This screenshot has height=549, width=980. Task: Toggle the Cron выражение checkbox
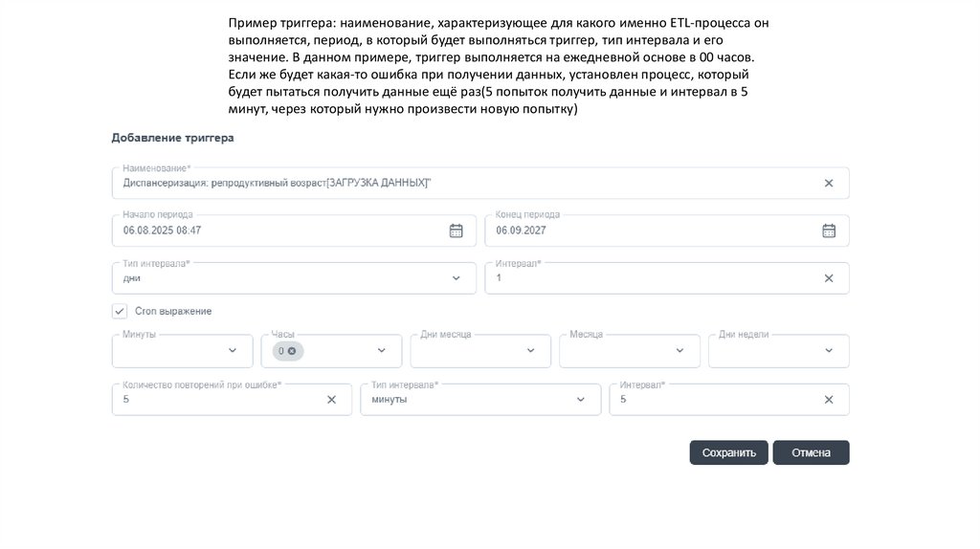tap(120, 311)
